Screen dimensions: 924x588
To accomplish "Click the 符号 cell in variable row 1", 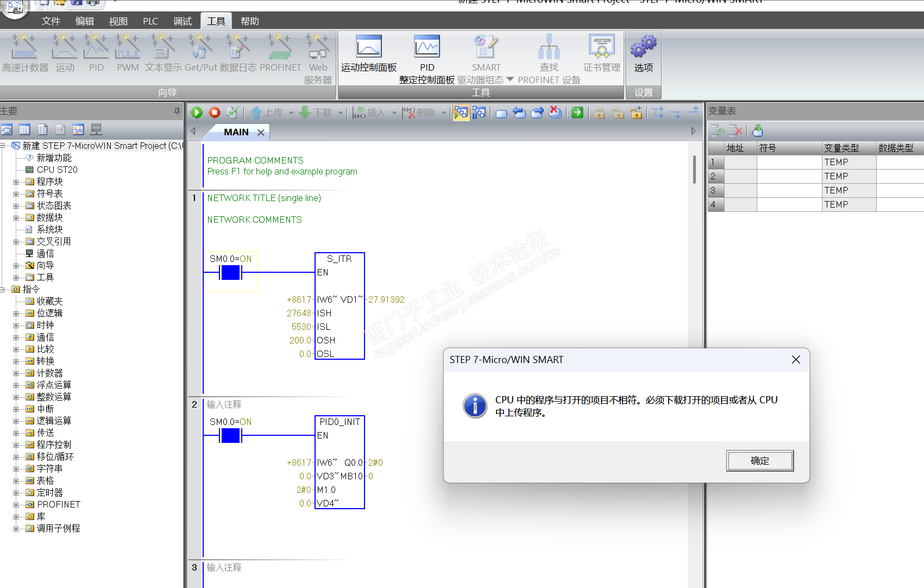I will [x=789, y=162].
